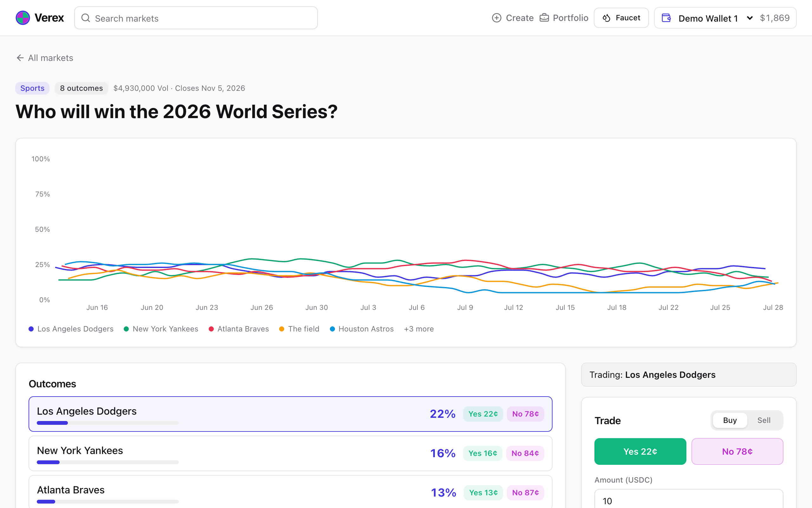Click No 84¢ for New York Yankees
The width and height of the screenshot is (812, 508).
[x=525, y=453]
